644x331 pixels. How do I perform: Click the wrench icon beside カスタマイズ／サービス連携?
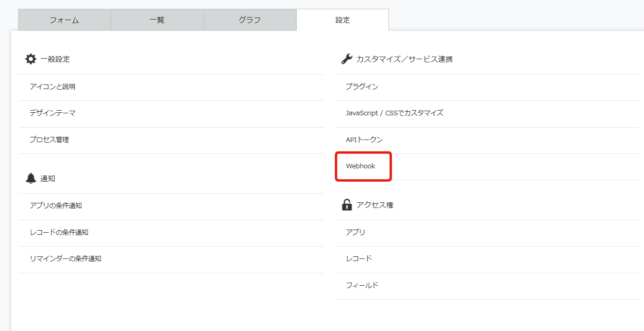[x=347, y=59]
